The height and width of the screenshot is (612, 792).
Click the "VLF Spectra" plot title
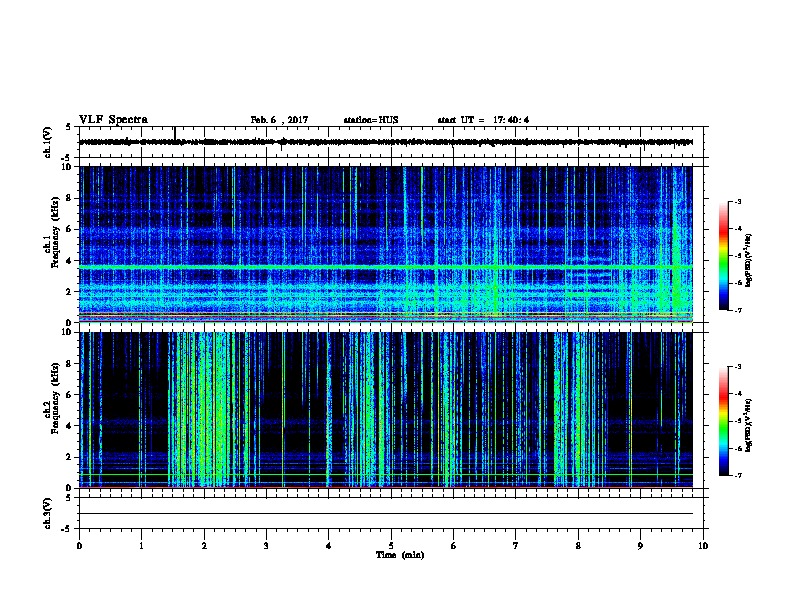113,120
